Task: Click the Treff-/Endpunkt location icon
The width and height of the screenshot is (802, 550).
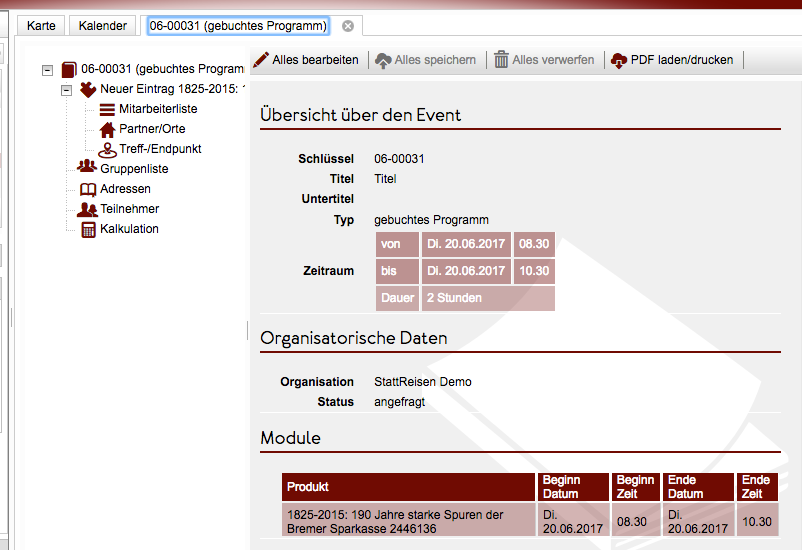Action: click(107, 149)
